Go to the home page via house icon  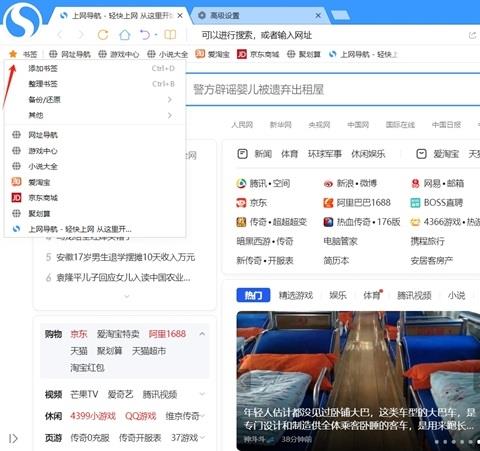click(x=125, y=35)
